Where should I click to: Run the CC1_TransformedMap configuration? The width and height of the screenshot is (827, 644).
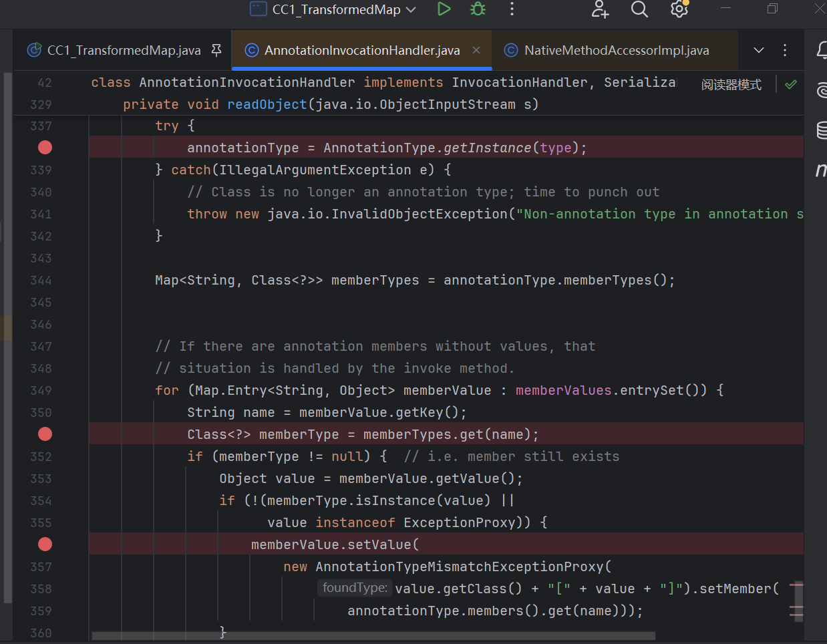444,9
